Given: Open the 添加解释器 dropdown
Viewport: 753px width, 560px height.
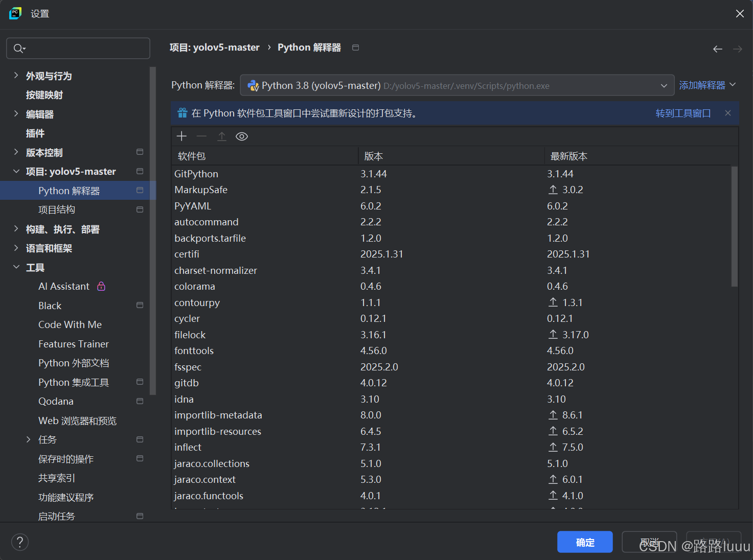Looking at the screenshot, I should tap(708, 85).
